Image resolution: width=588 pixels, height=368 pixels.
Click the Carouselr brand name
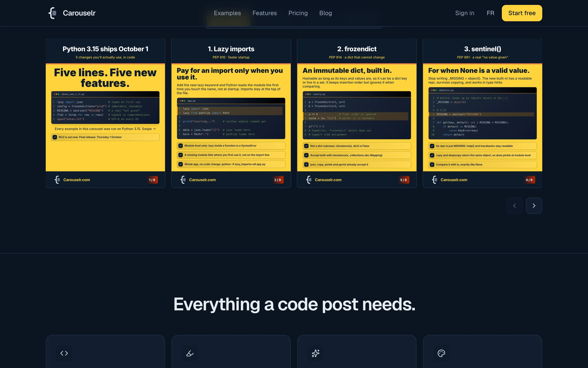(x=79, y=13)
